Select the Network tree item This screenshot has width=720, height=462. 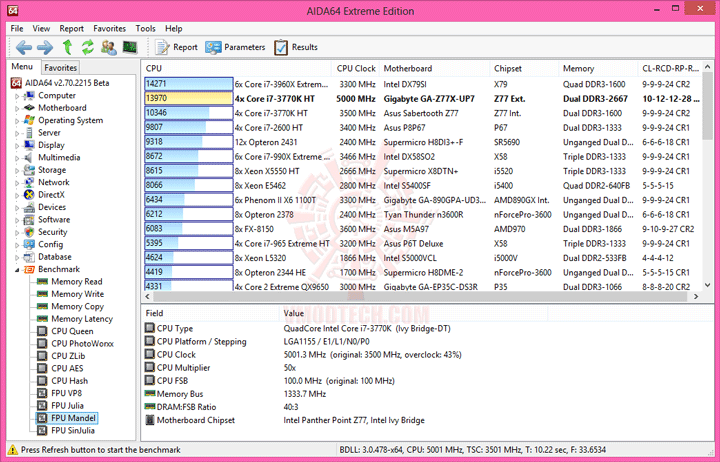click(47, 182)
